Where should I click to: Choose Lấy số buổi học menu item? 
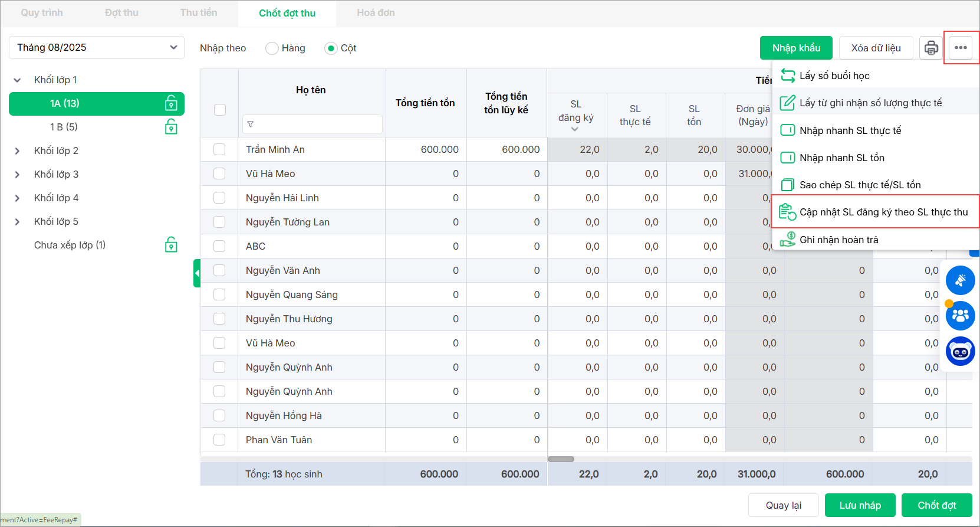[x=834, y=76]
